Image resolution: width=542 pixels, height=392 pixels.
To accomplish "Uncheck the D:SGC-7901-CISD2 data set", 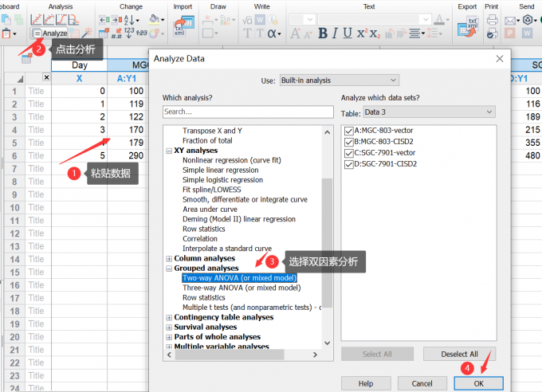I will [348, 164].
